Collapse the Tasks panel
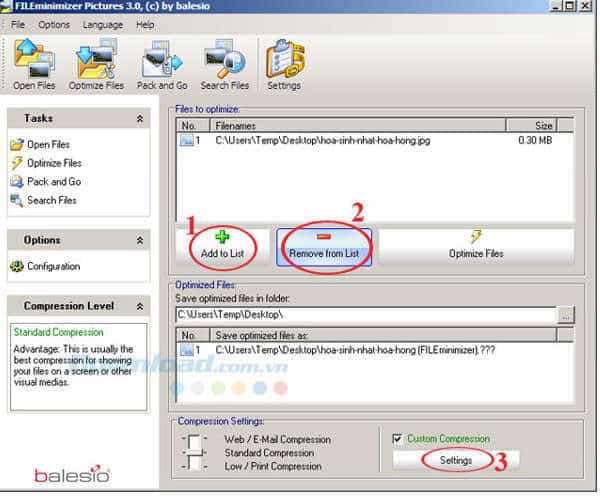The height and width of the screenshot is (500, 600). click(x=140, y=119)
